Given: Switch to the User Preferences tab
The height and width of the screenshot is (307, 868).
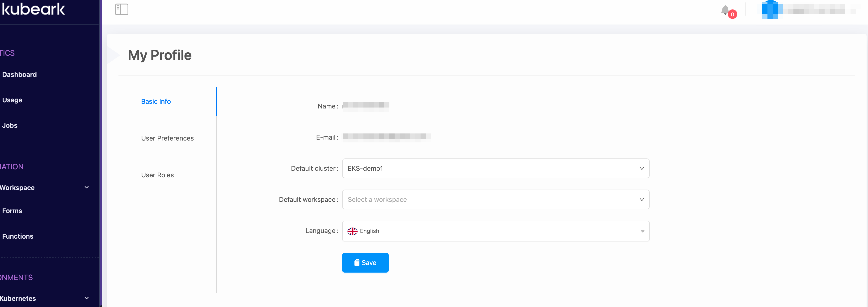Looking at the screenshot, I should [167, 138].
